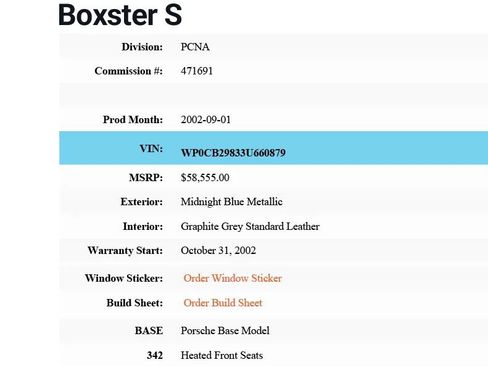The width and height of the screenshot is (488, 366).
Task: Click the Boxster S page heading
Action: click(120, 15)
